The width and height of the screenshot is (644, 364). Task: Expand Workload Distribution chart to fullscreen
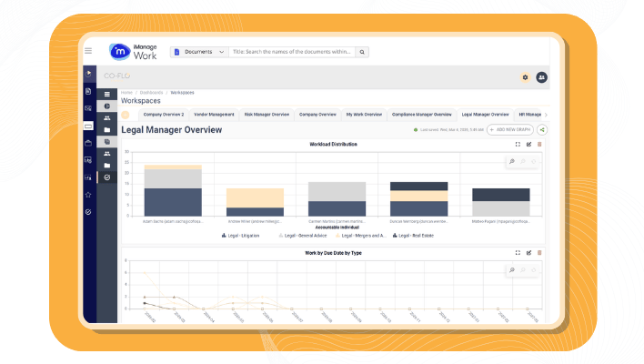518,144
